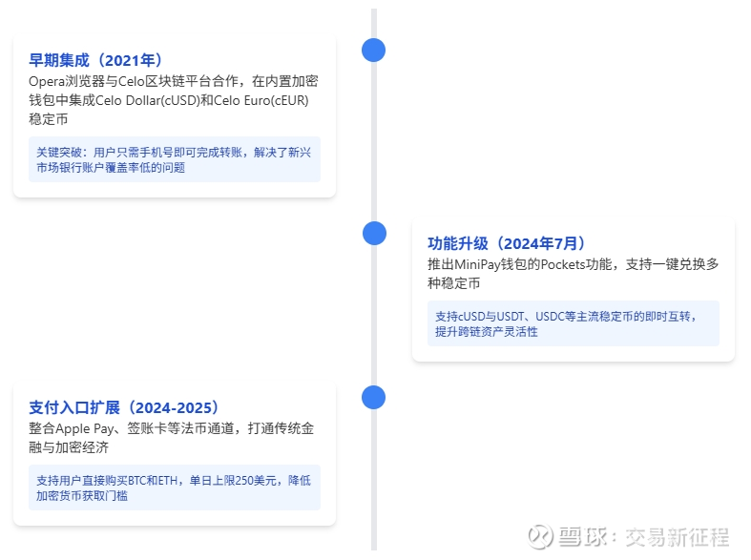Select the paragraph starting '推出MiniPay钱包的Pockets功能'
The image size is (751, 560).
pyautogui.click(x=574, y=273)
